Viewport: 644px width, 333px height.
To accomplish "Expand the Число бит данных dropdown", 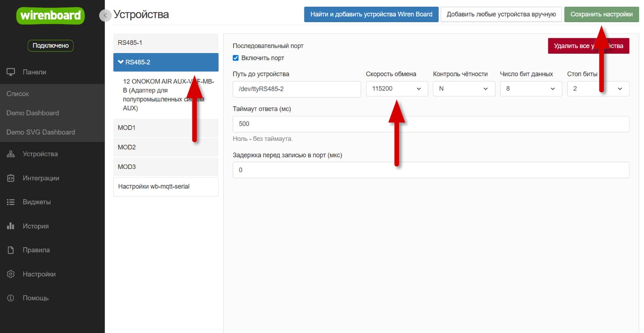I will pos(531,89).
